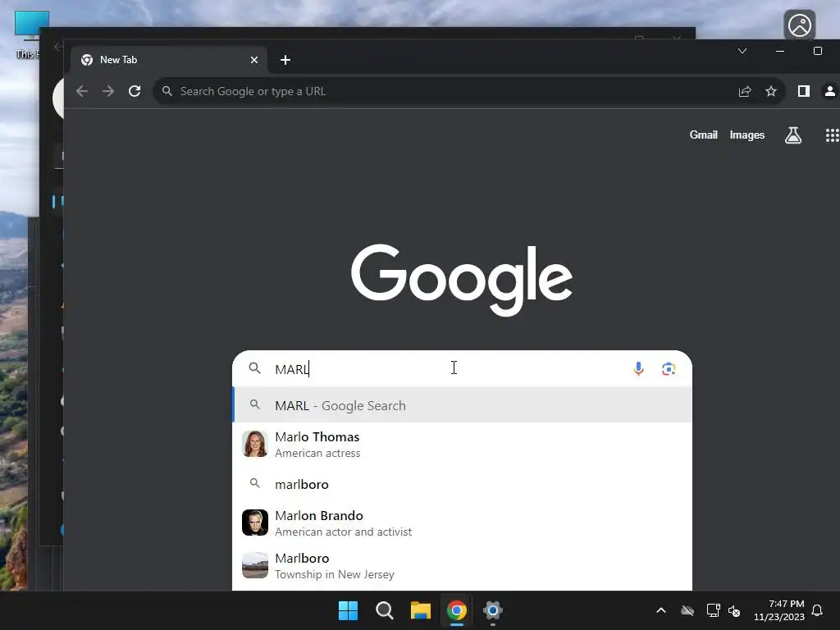Click the Marlo Thomas thumbnail photo
This screenshot has width=840, height=630.
[x=255, y=444]
